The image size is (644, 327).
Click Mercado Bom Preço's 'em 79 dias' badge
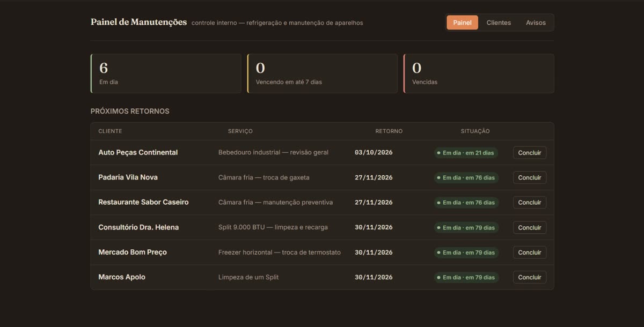pyautogui.click(x=466, y=252)
